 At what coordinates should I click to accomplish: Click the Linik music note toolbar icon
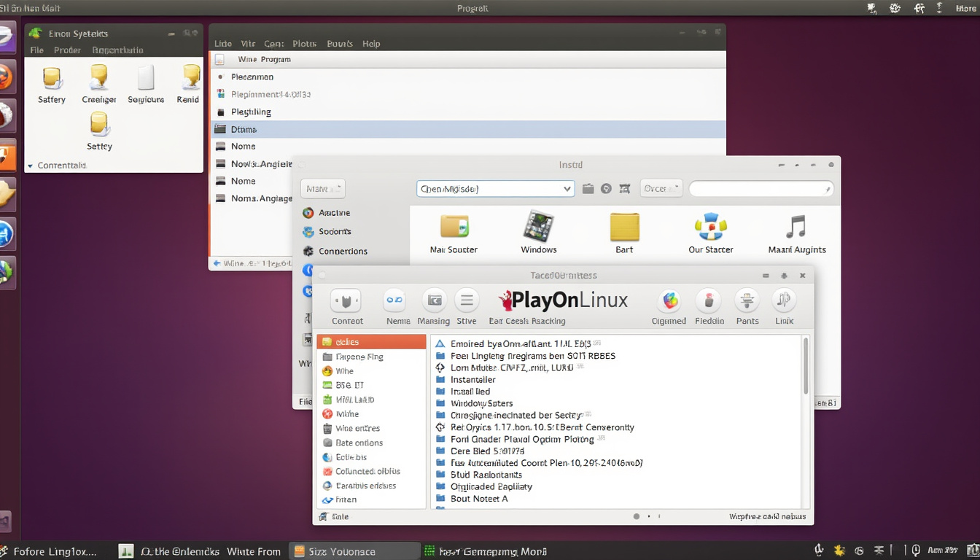point(784,300)
